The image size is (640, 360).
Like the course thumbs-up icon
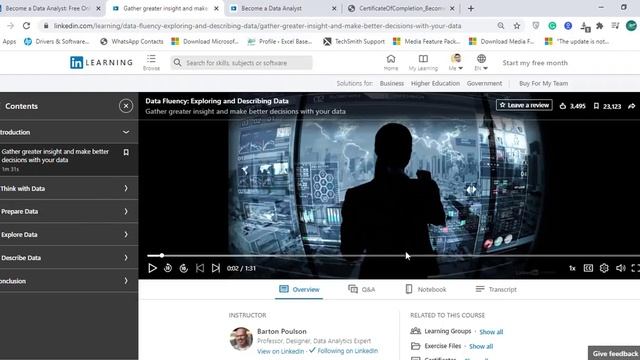tap(563, 106)
